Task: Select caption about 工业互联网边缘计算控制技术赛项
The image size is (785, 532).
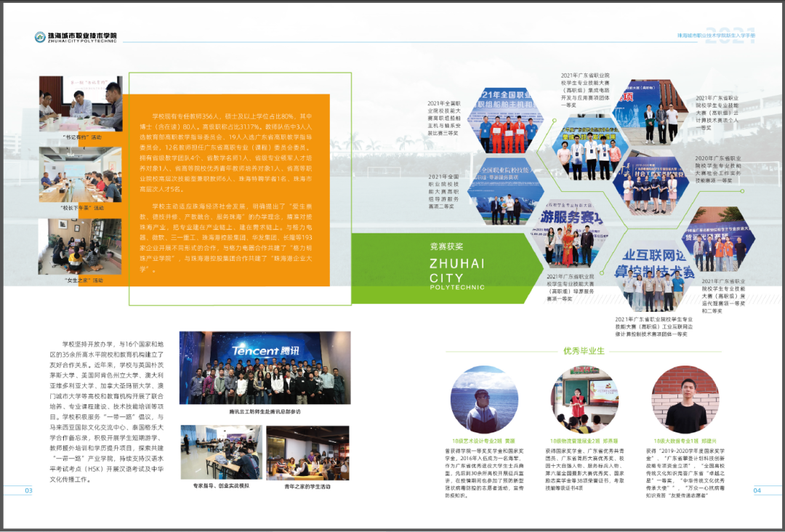Action: (x=654, y=326)
